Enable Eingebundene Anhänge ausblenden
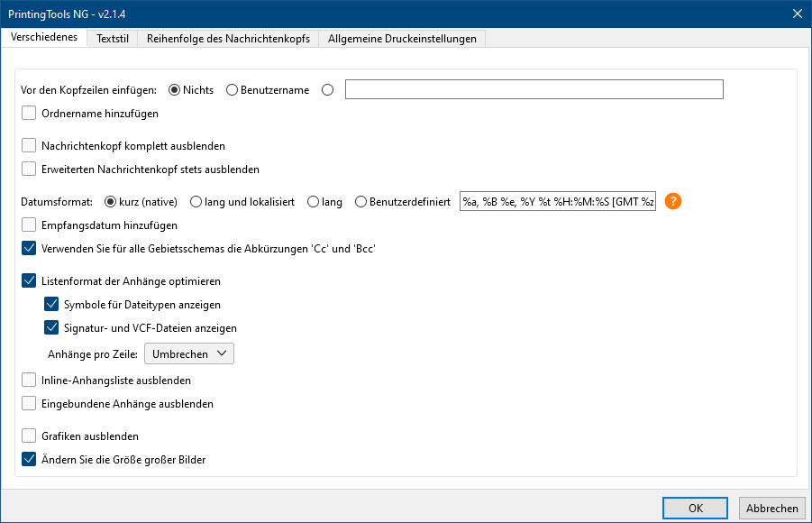 (29, 403)
